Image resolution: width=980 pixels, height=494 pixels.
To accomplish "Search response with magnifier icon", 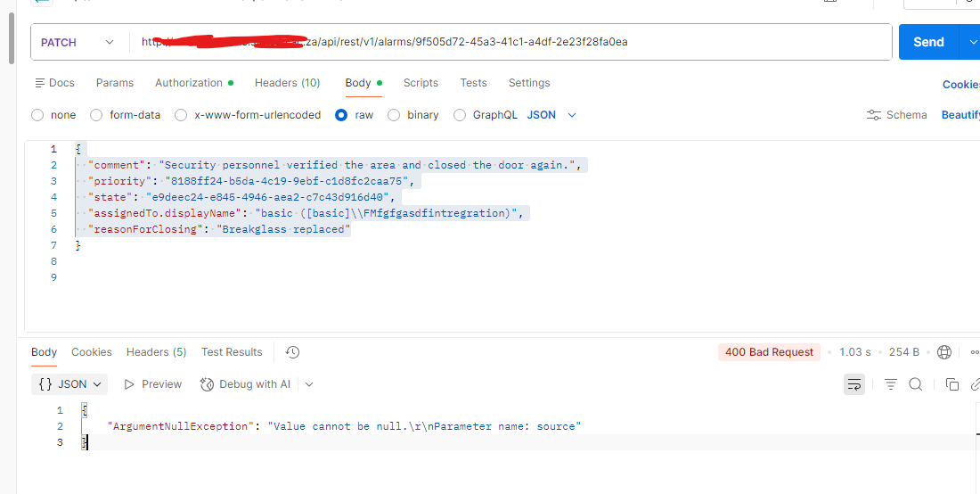I will tap(916, 384).
